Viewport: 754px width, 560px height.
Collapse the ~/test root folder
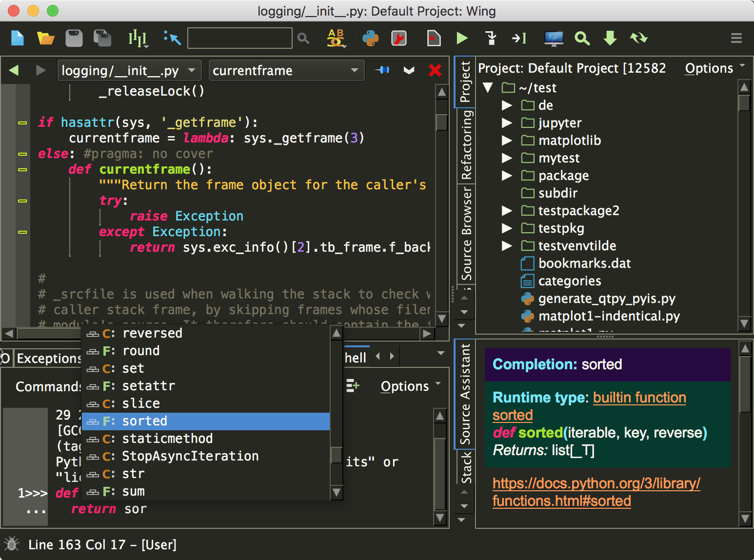click(487, 88)
